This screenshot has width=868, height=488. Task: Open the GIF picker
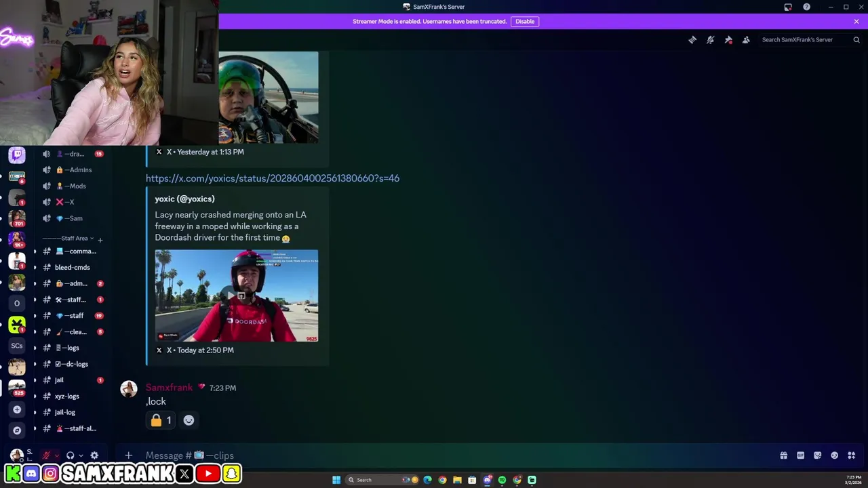(x=800, y=455)
